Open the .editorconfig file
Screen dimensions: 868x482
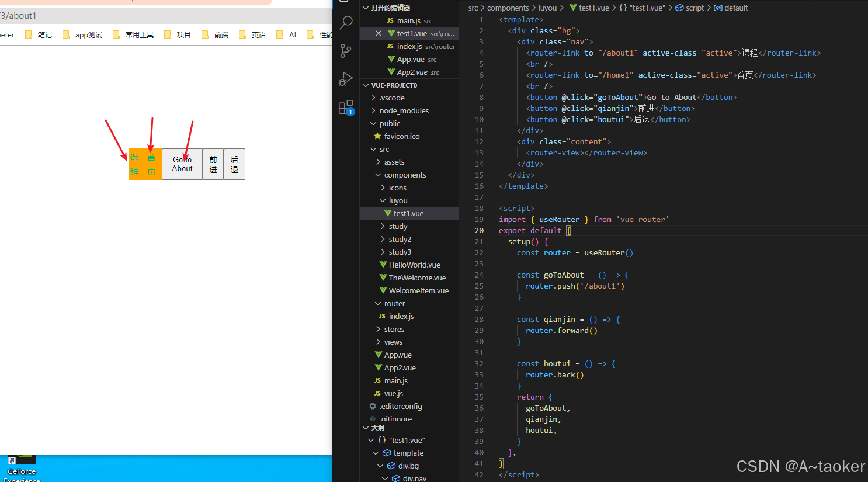click(409, 406)
